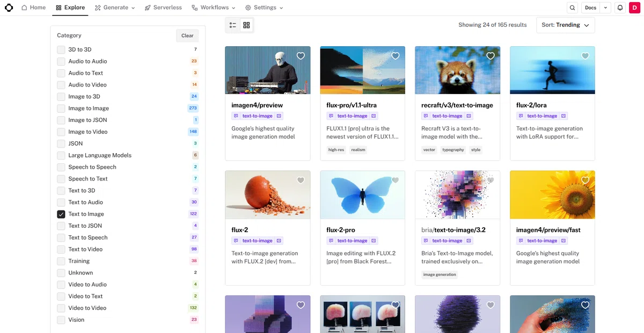Favorite the imagen4/preview model
The image size is (644, 333).
pyautogui.click(x=301, y=56)
